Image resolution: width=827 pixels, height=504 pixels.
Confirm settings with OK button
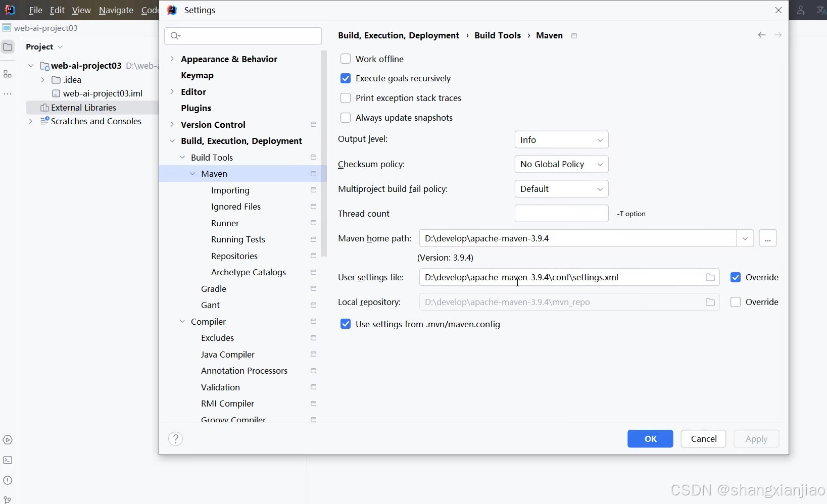[x=650, y=439]
